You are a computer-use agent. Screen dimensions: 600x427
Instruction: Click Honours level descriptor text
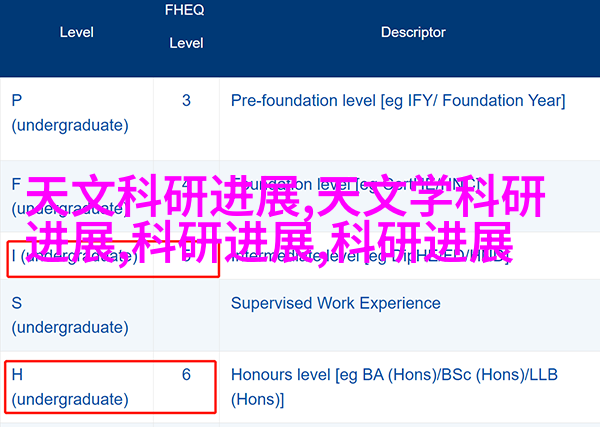pos(394,387)
